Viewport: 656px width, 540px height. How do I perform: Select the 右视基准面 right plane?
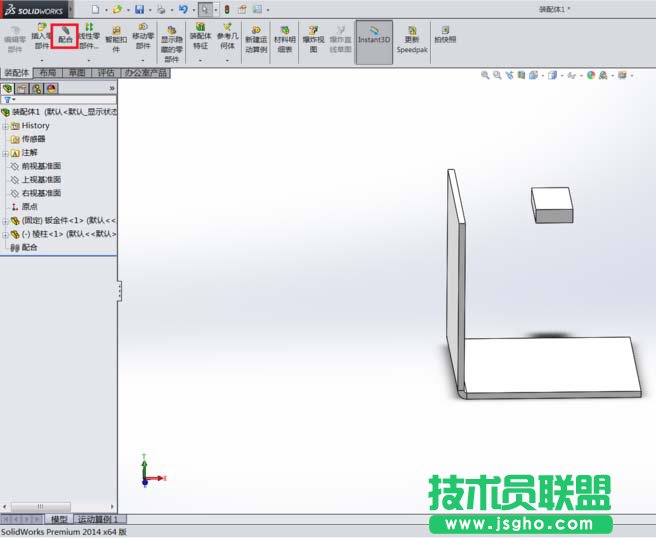tap(41, 193)
